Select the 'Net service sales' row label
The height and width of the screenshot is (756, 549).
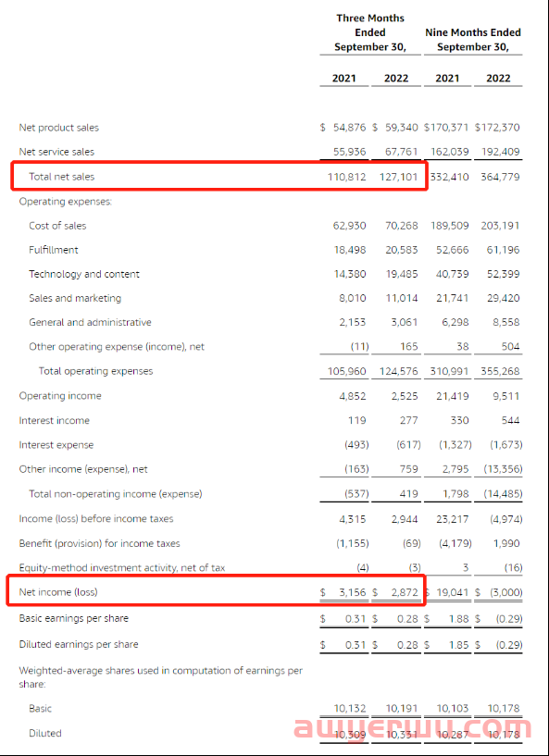pyautogui.click(x=56, y=152)
